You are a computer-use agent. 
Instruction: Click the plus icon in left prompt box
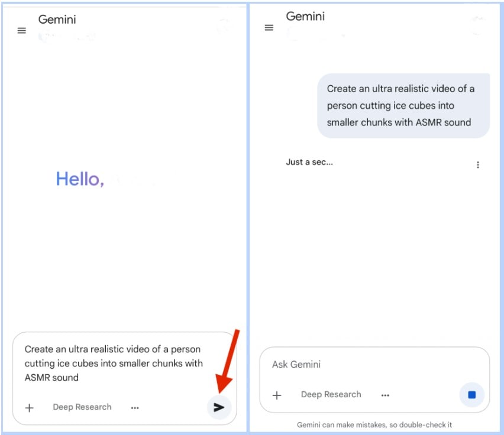(29, 408)
